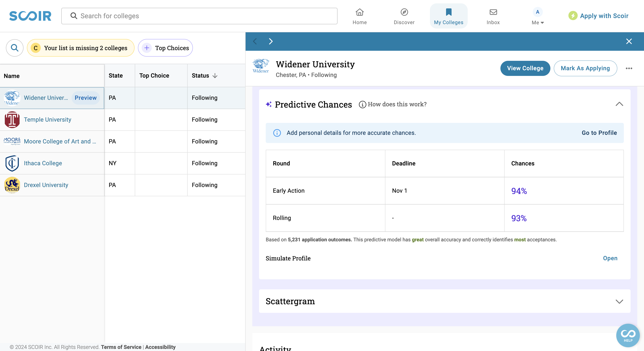
Task: Collapse the Predictive Chances section
Action: 619,104
